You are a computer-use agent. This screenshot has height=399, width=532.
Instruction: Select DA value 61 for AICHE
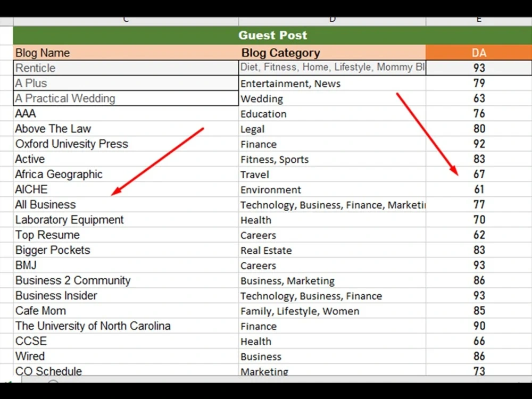tap(479, 189)
